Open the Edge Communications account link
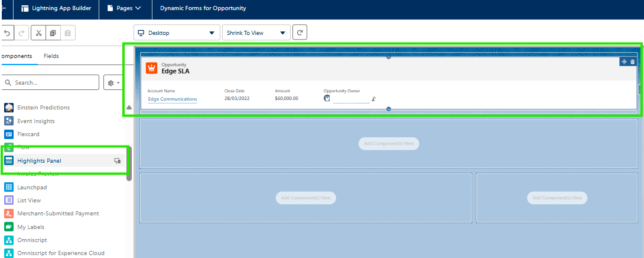 [x=173, y=99]
